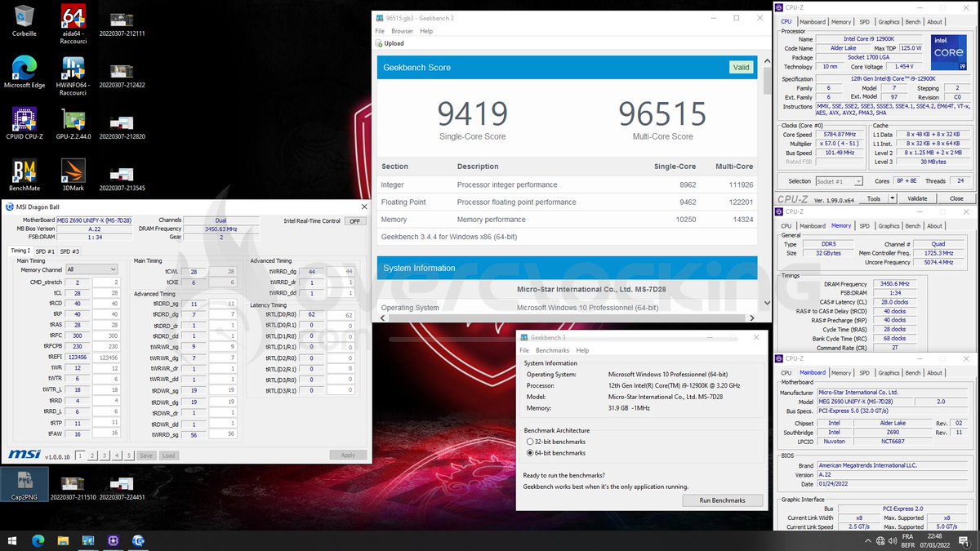The width and height of the screenshot is (980, 551).
Task: Click Apply button in MSI Dragon Ball
Action: [x=348, y=455]
